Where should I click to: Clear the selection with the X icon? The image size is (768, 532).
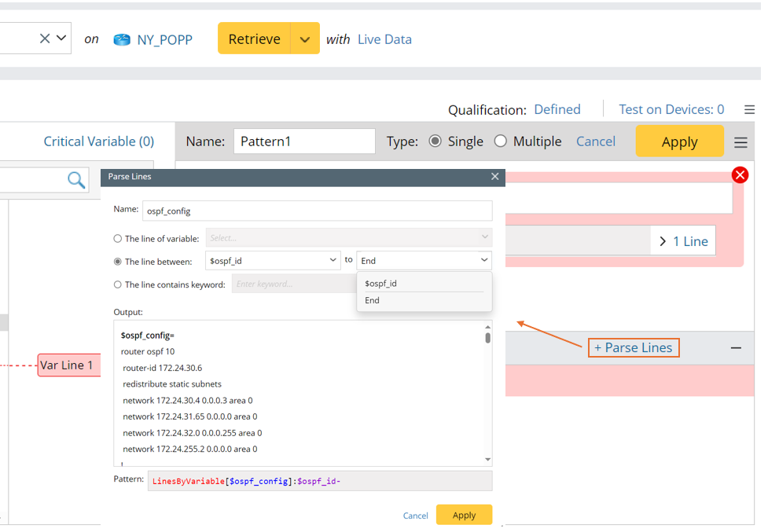point(45,39)
